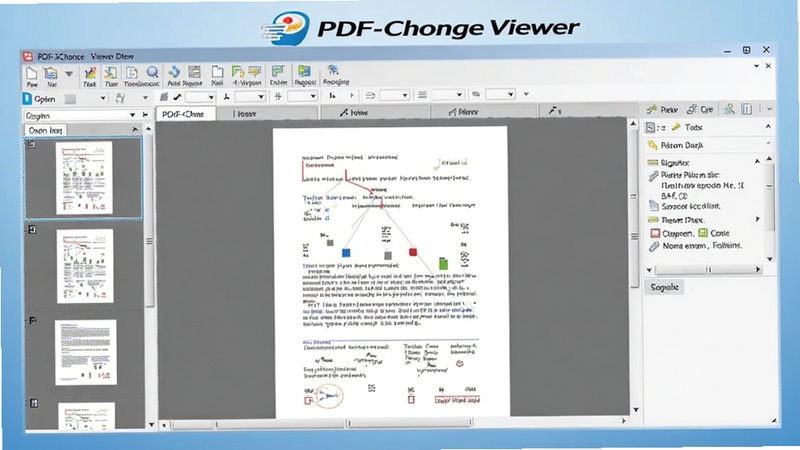Expand the Reort Dtax submenu arrow

(758, 219)
